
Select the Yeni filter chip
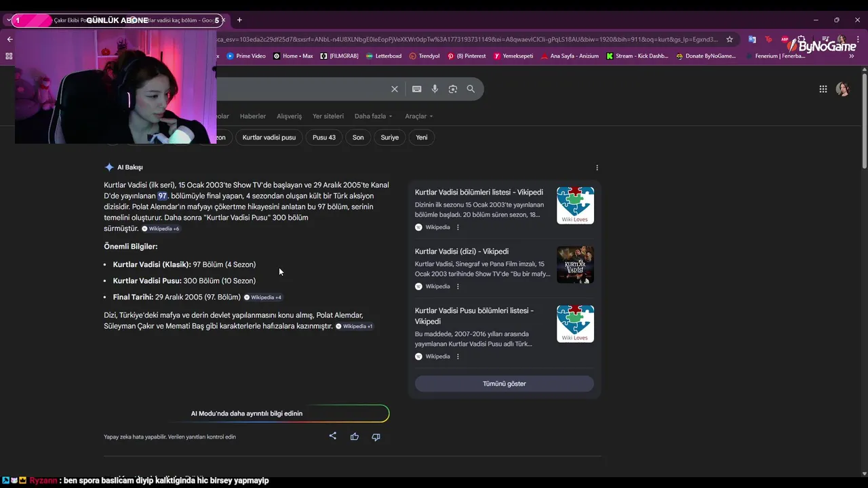422,138
